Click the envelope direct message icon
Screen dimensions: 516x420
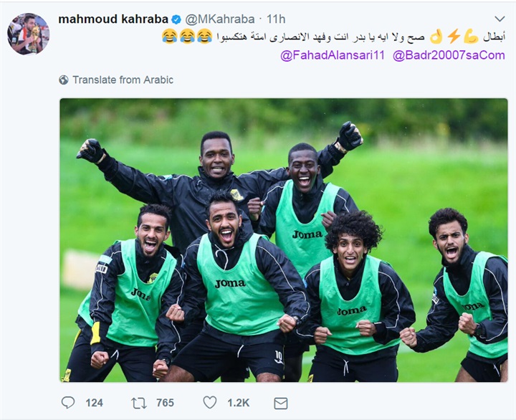pyautogui.click(x=281, y=404)
